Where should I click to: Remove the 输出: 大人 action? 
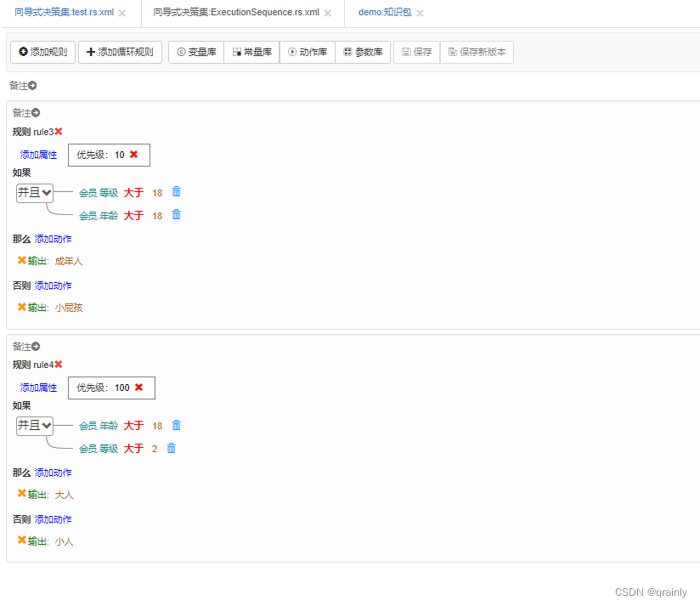(x=21, y=493)
